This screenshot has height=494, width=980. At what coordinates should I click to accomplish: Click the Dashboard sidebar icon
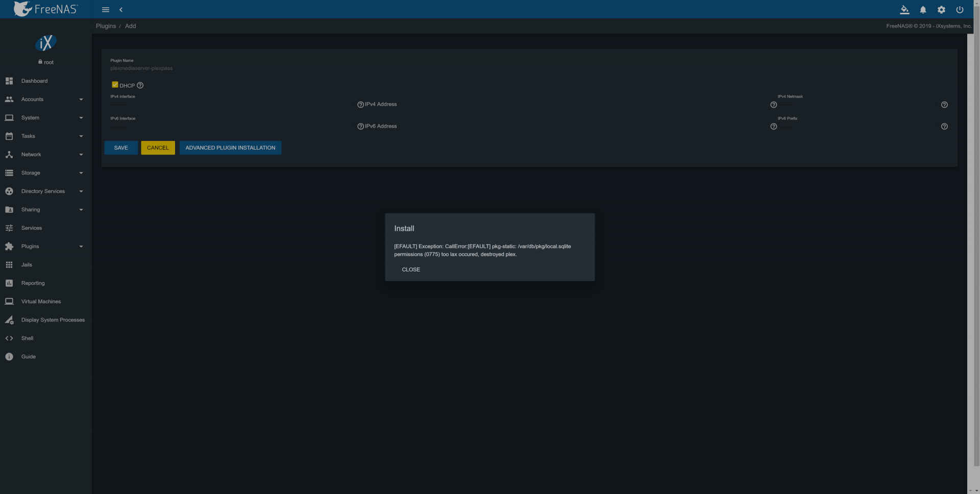(x=9, y=81)
